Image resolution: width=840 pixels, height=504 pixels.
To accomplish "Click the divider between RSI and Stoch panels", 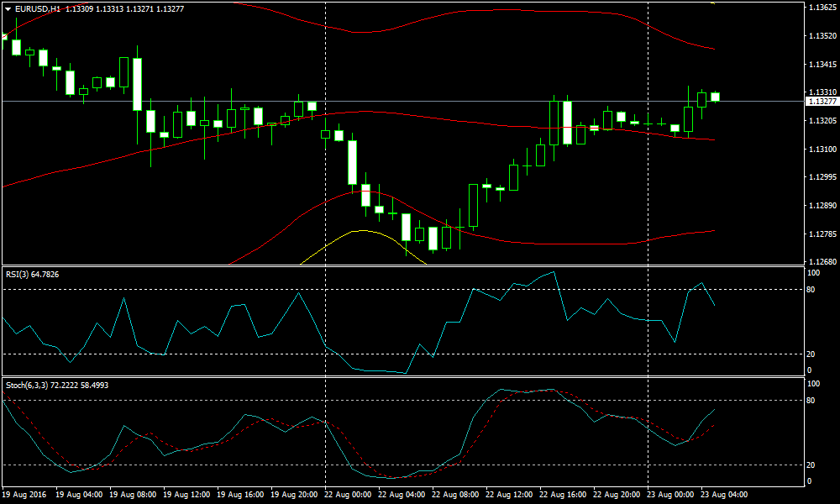I will (x=399, y=377).
